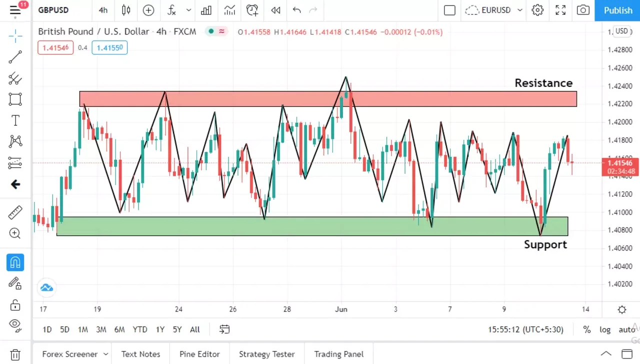Expand the indicators favorites dropdown arrow
This screenshot has width=640, height=364.
pos(188,10)
